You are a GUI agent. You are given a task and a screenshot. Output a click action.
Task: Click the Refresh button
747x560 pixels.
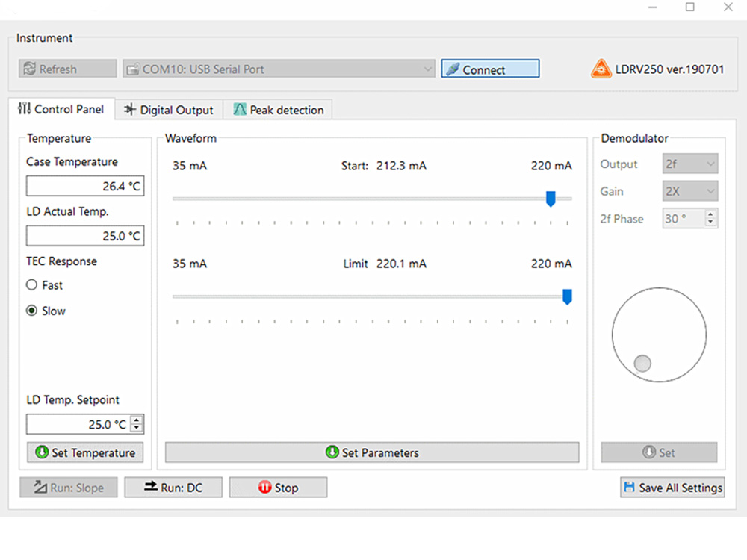click(67, 69)
